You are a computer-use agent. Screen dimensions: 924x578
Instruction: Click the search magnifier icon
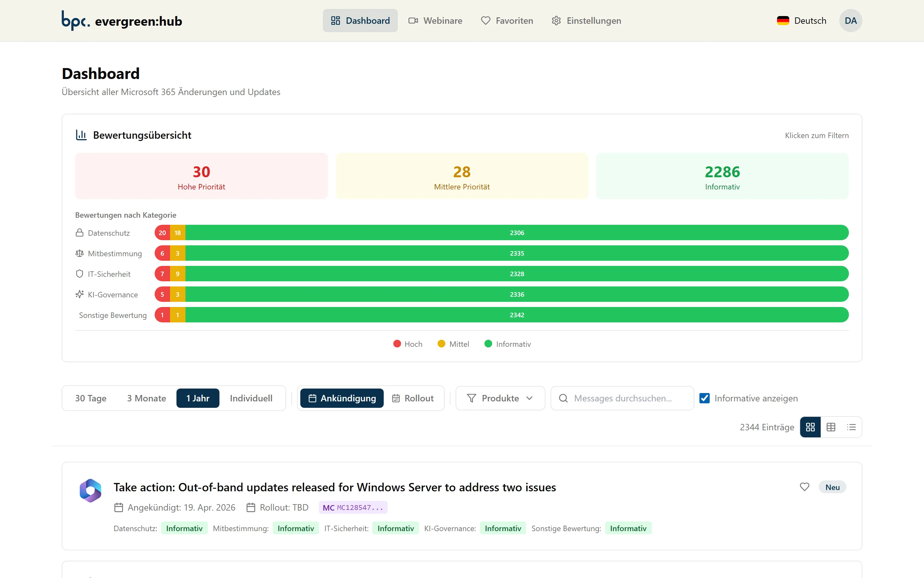[x=563, y=398]
